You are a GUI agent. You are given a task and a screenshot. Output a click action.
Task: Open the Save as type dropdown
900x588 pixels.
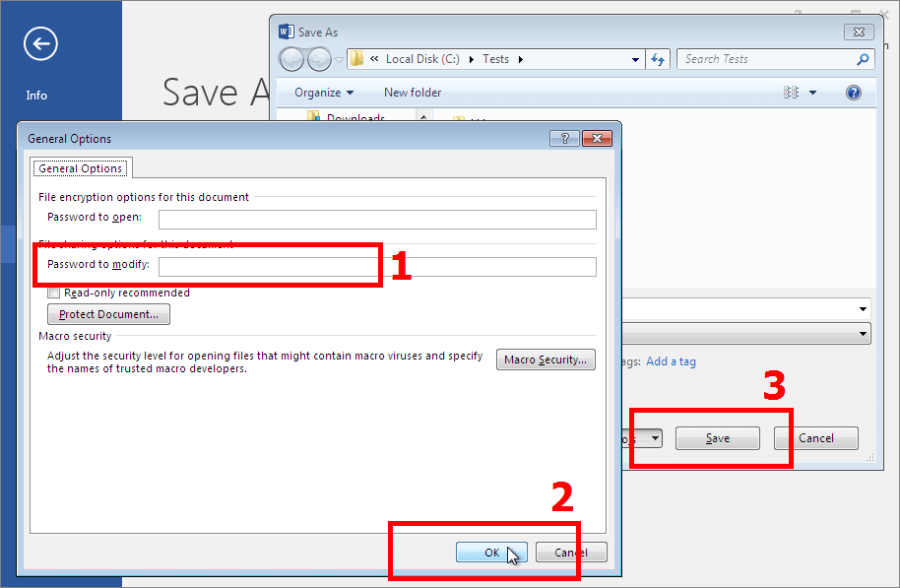click(863, 334)
